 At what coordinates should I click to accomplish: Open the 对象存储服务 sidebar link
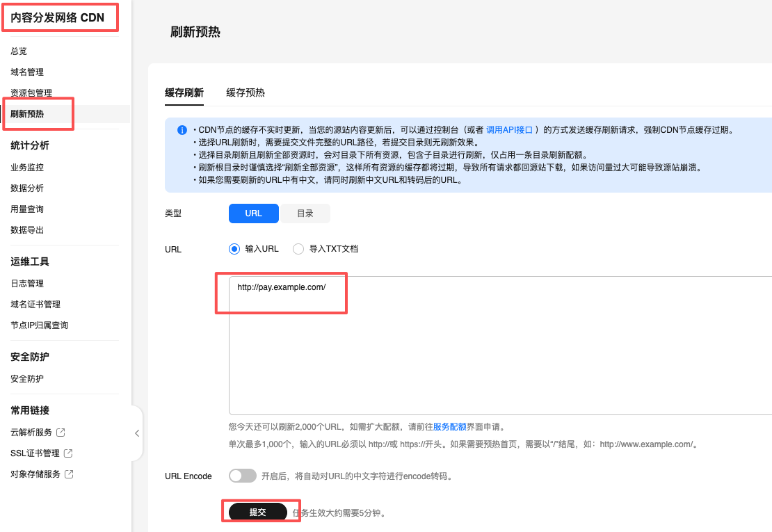35,474
